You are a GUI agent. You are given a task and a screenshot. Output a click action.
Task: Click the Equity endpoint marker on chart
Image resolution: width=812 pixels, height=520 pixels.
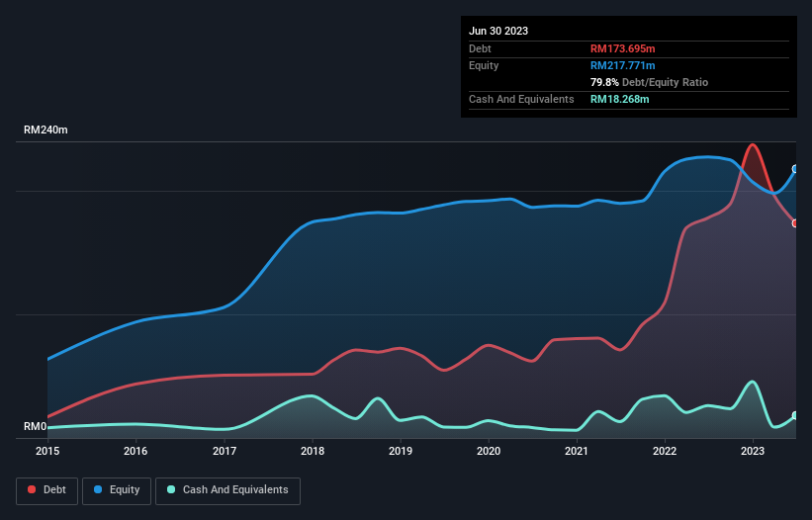point(795,169)
